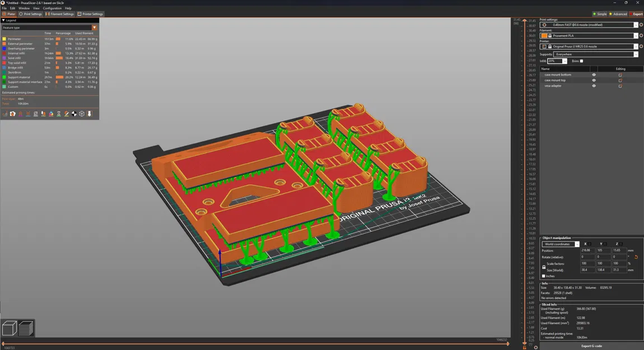
Task: Switch to the layers preview view icon
Action: tap(26, 328)
